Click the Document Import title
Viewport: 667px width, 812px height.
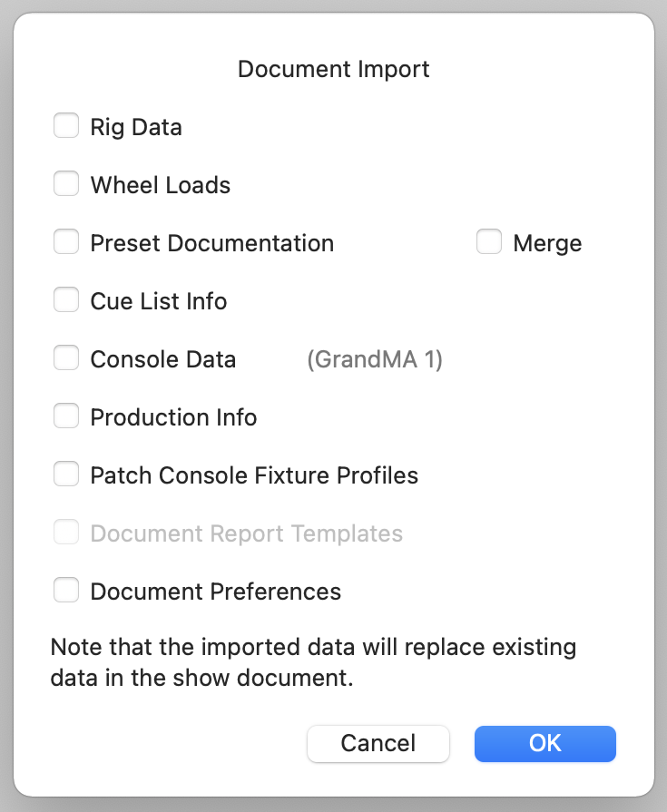pyautogui.click(x=333, y=69)
